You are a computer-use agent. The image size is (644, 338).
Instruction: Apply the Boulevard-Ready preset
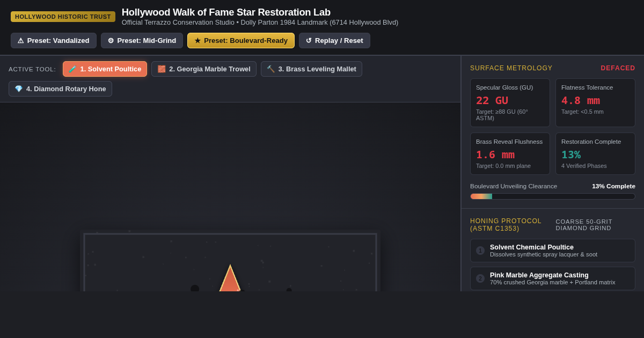coord(241,41)
